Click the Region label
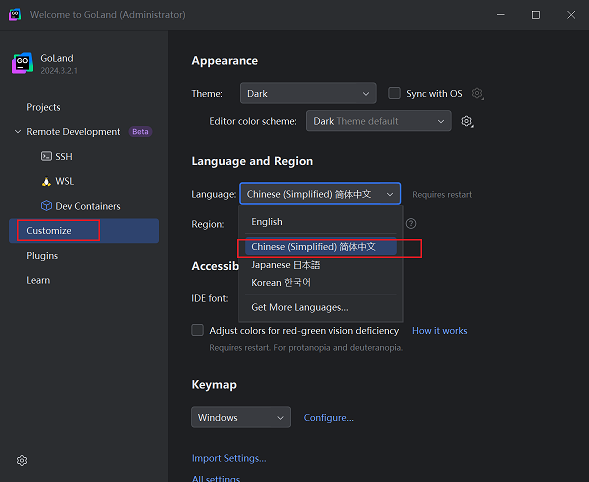The image size is (589, 482). point(208,224)
